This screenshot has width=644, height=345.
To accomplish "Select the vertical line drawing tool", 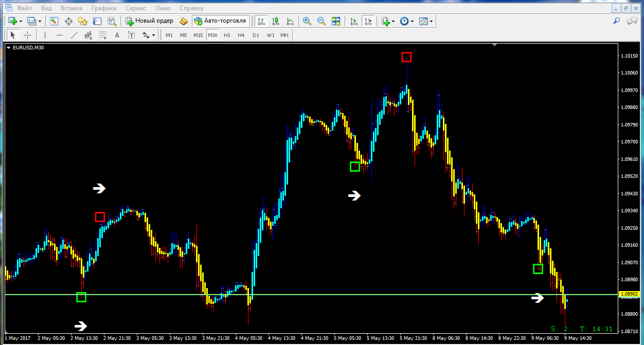I will click(45, 35).
